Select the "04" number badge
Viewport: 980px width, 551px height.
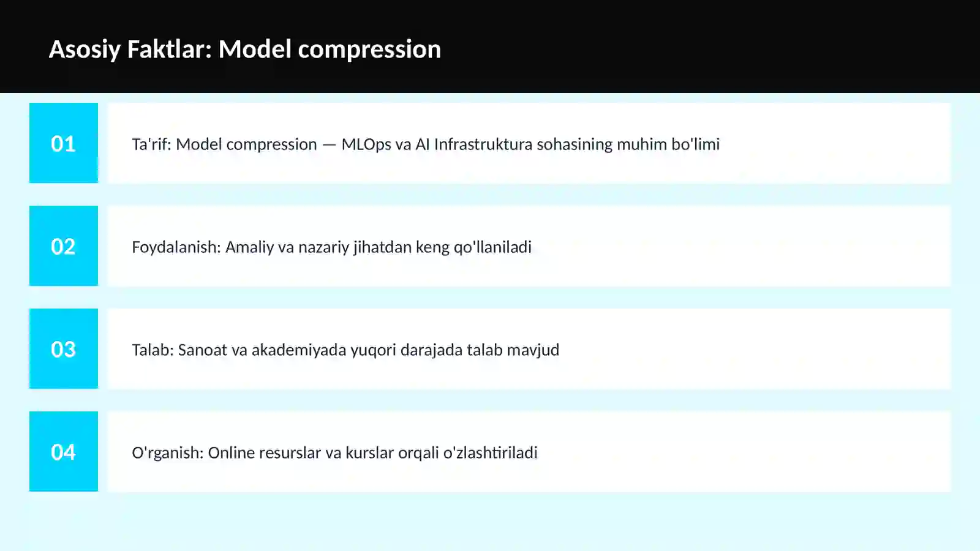64,451
